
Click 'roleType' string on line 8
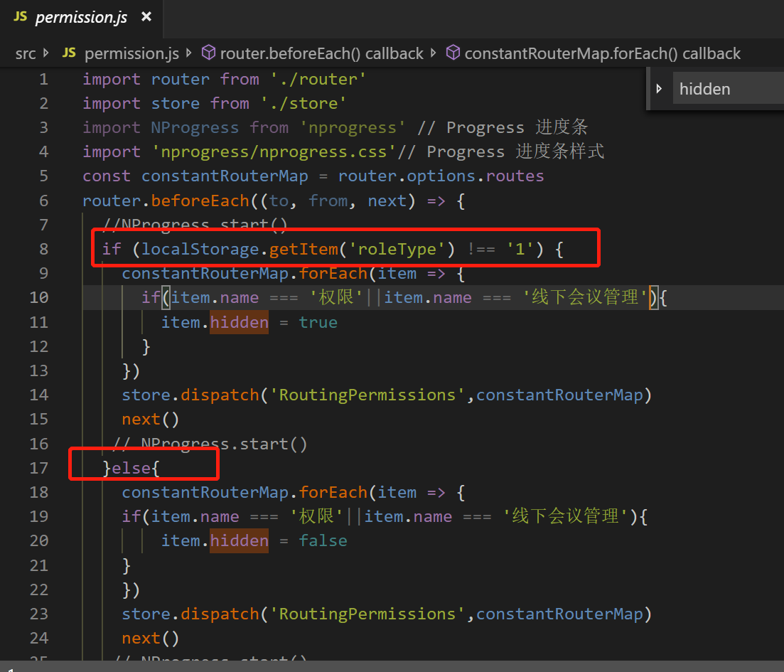397,249
